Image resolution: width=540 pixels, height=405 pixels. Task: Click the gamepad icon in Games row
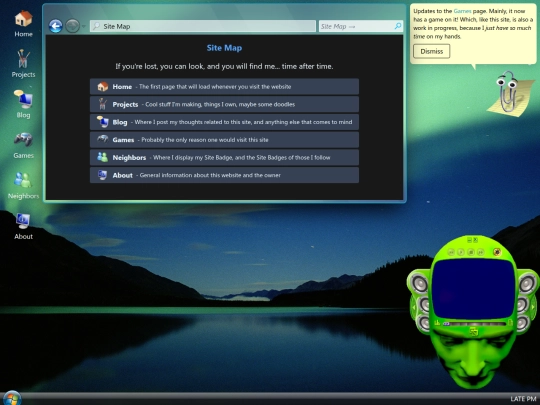(x=102, y=139)
